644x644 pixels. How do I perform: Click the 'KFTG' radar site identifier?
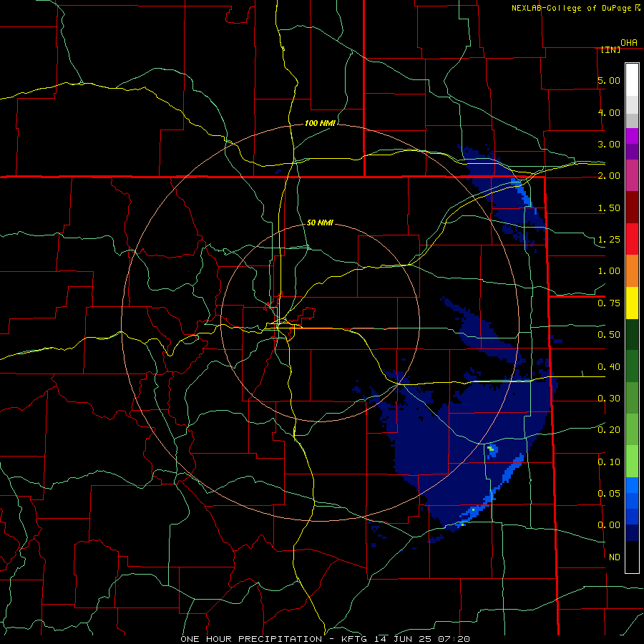click(356, 639)
